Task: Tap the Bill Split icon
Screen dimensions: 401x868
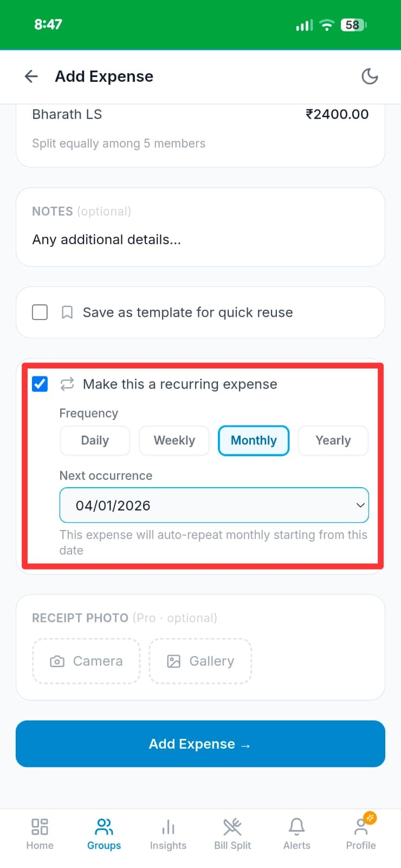Action: tap(232, 834)
